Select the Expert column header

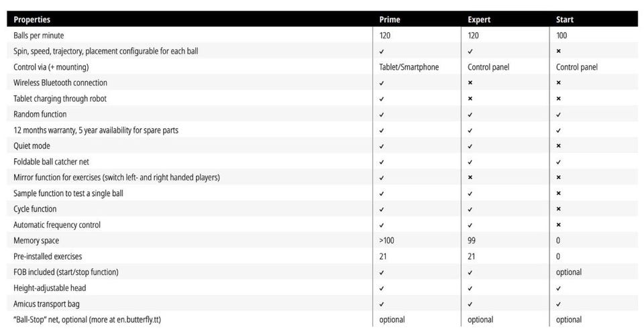[479, 19]
